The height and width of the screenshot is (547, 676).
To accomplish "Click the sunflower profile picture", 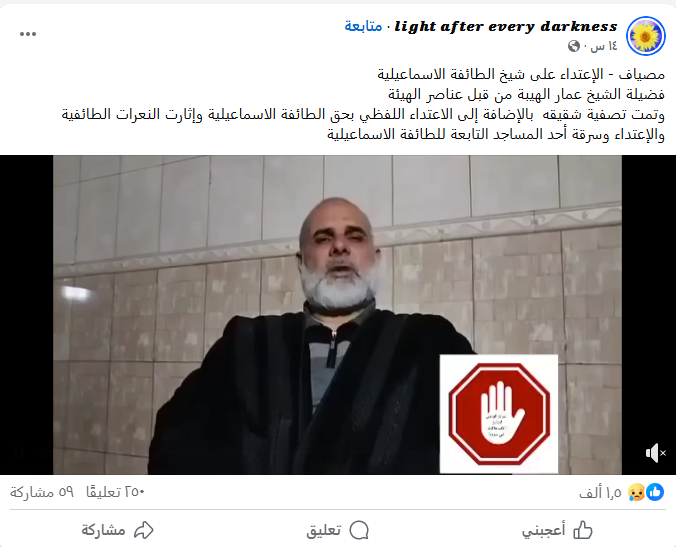I will (645, 36).
